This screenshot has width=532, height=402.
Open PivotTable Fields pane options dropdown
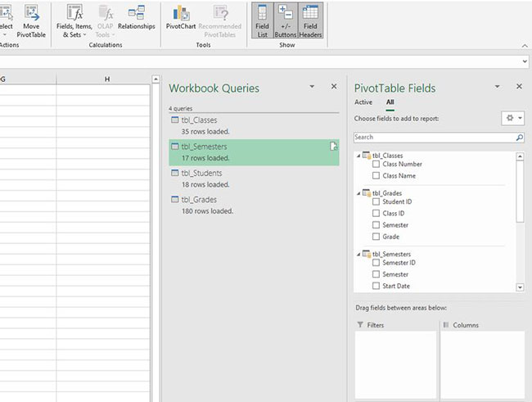pyautogui.click(x=497, y=87)
